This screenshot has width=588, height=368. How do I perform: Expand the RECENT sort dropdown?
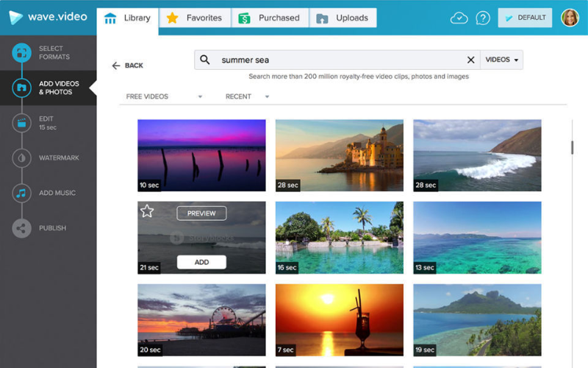point(247,96)
